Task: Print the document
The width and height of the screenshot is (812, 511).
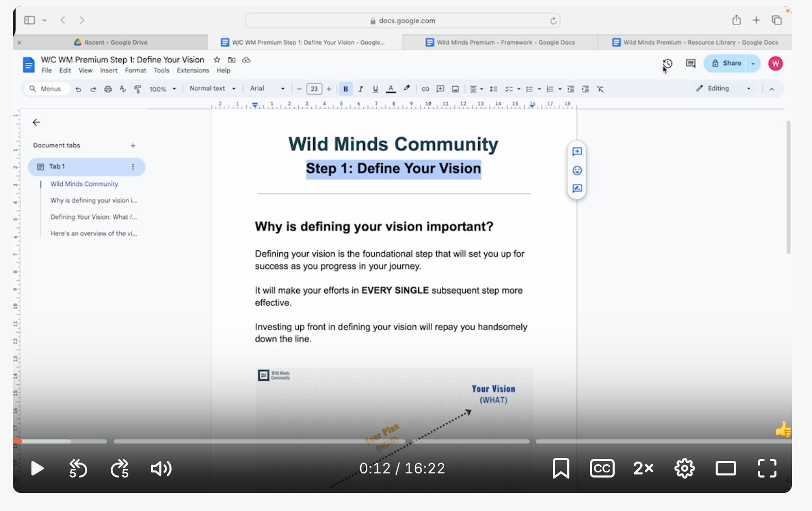Action: 108,89
